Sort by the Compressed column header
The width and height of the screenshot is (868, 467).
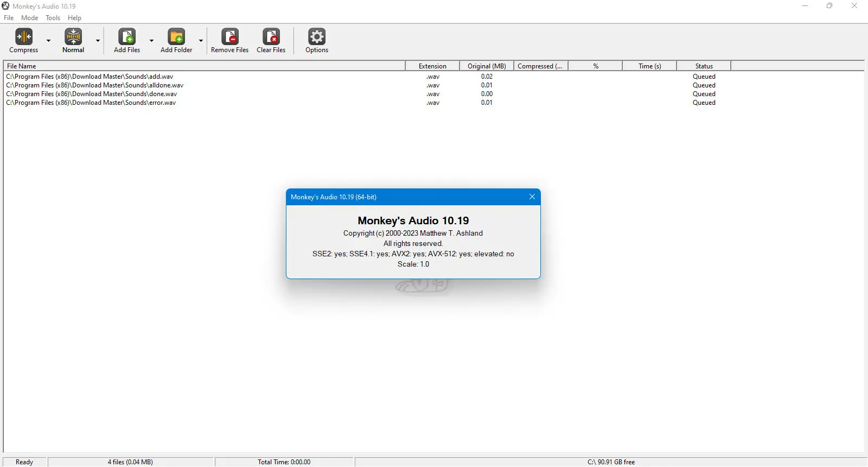(541, 66)
